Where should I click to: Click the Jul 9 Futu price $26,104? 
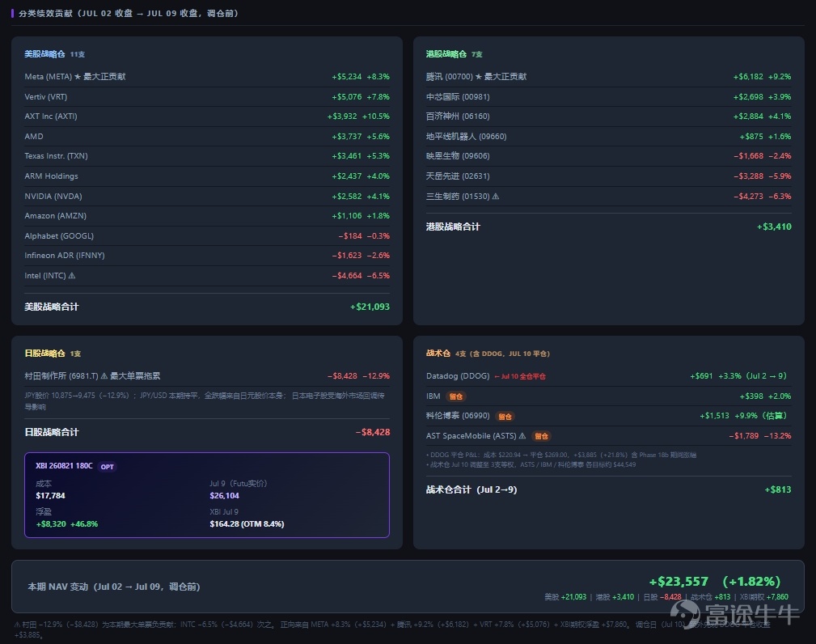(x=224, y=496)
